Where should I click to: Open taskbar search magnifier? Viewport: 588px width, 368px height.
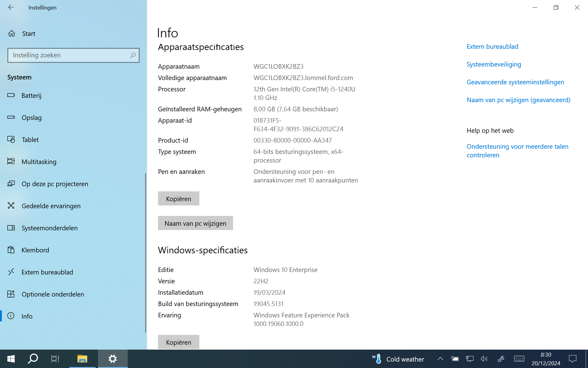coord(33,359)
